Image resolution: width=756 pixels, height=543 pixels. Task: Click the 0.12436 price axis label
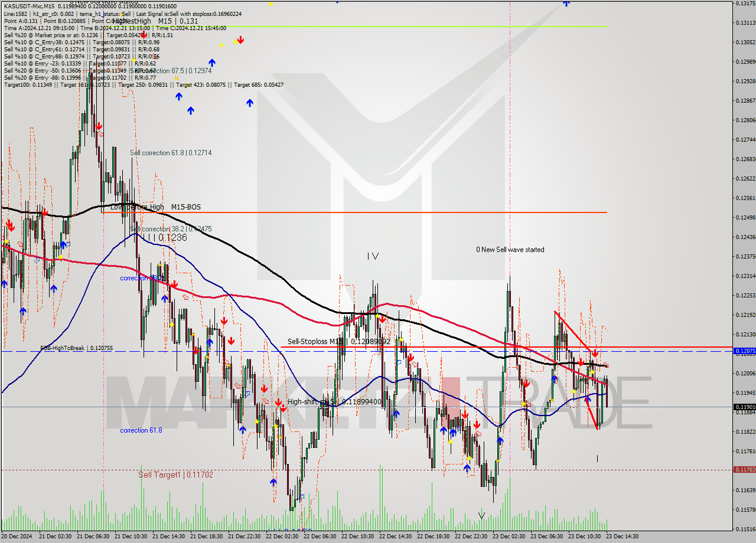coord(745,237)
